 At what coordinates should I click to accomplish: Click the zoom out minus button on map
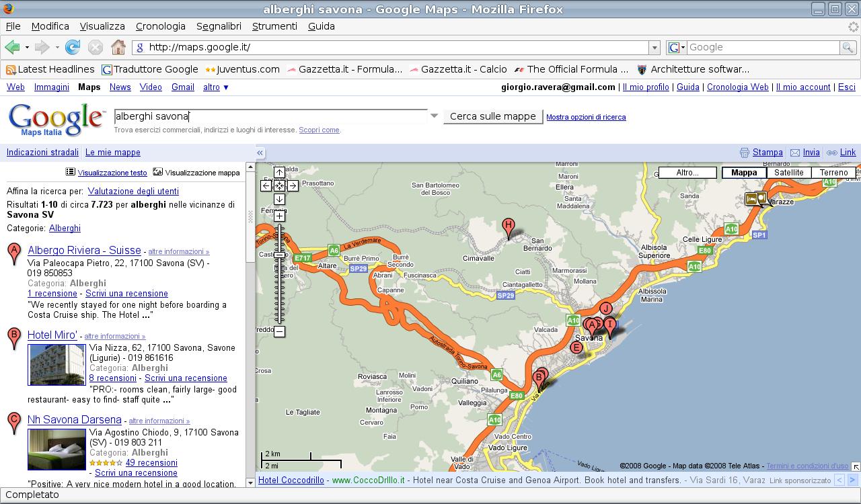pyautogui.click(x=279, y=331)
